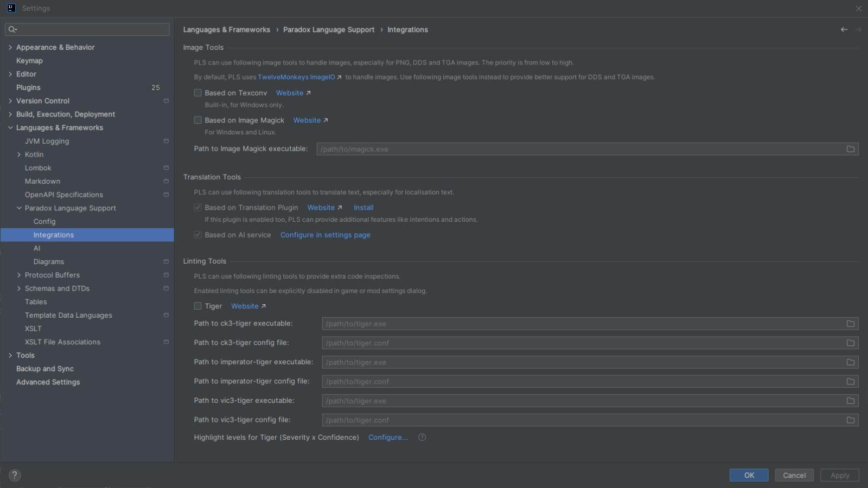Collapse the Languages & Frameworks tree node

[x=10, y=128]
